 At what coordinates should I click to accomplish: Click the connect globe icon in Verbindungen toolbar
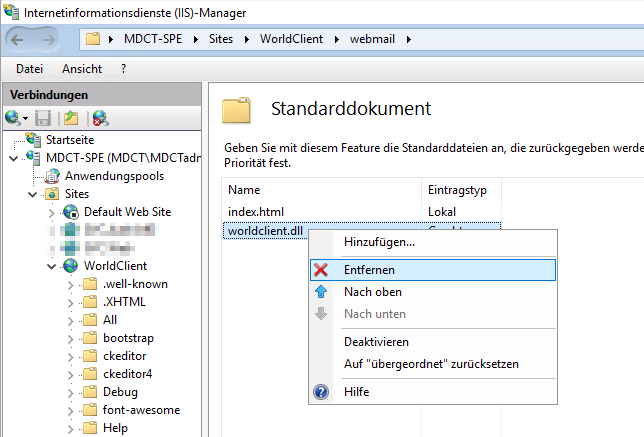13,118
